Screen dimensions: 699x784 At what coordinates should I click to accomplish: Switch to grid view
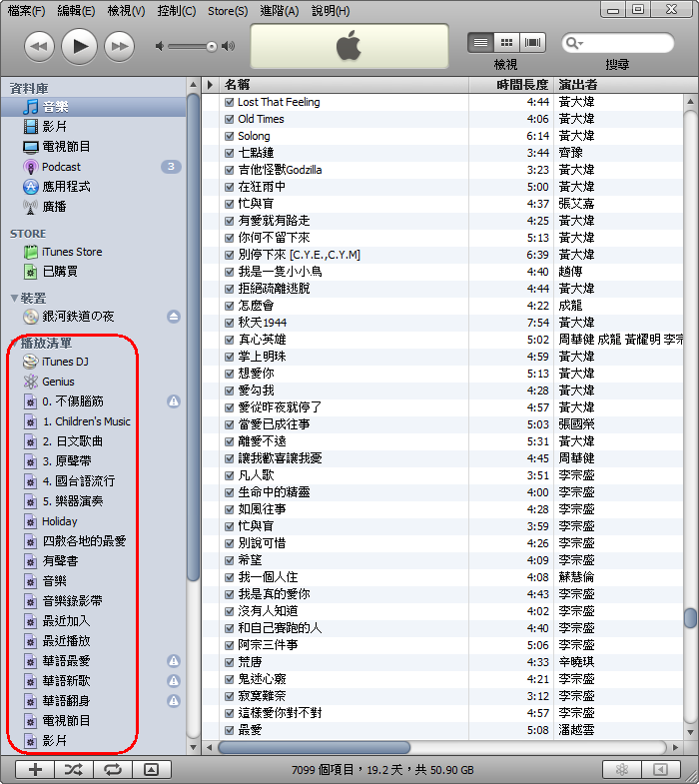[506, 43]
